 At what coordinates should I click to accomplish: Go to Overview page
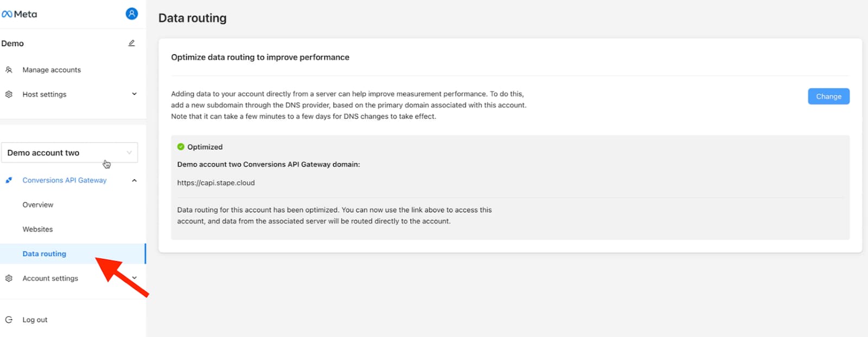click(x=38, y=205)
